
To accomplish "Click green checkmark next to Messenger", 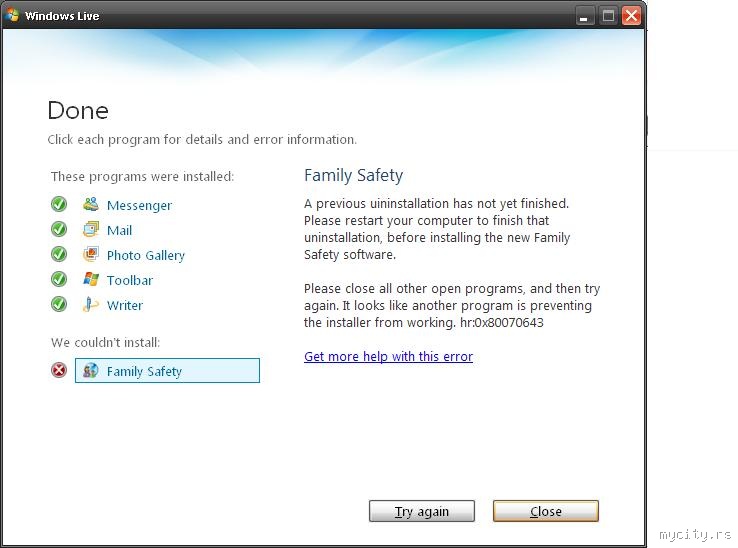I will [59, 204].
